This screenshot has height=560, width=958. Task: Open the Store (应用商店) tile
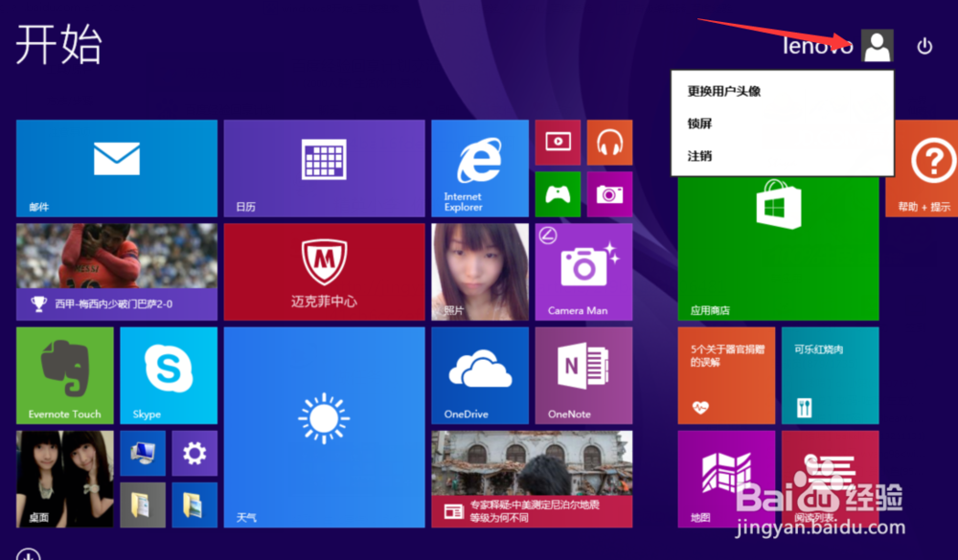pos(778,249)
